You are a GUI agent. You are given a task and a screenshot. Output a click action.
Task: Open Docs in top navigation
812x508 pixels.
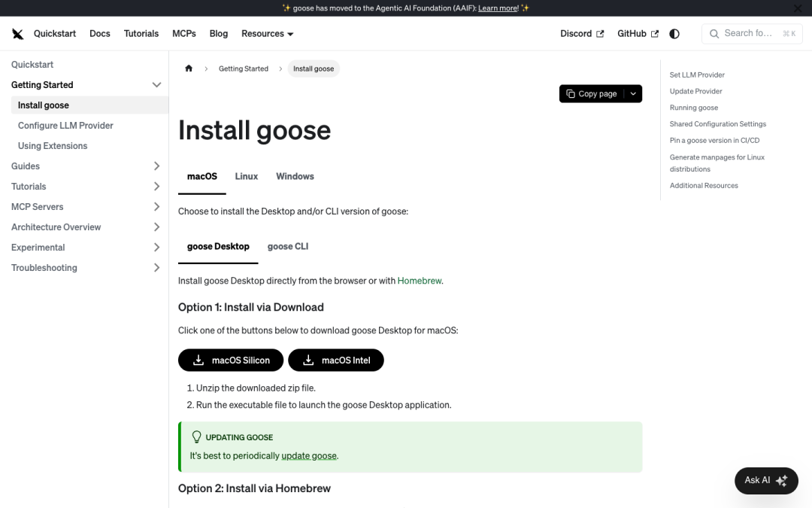tap(100, 34)
